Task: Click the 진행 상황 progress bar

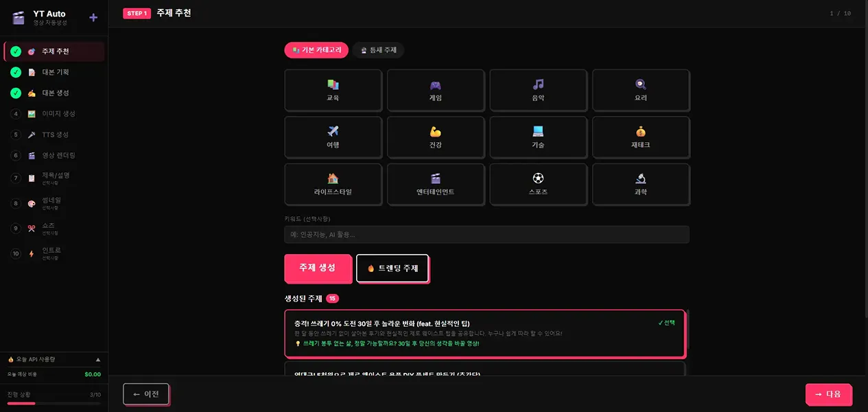Action: coord(54,404)
